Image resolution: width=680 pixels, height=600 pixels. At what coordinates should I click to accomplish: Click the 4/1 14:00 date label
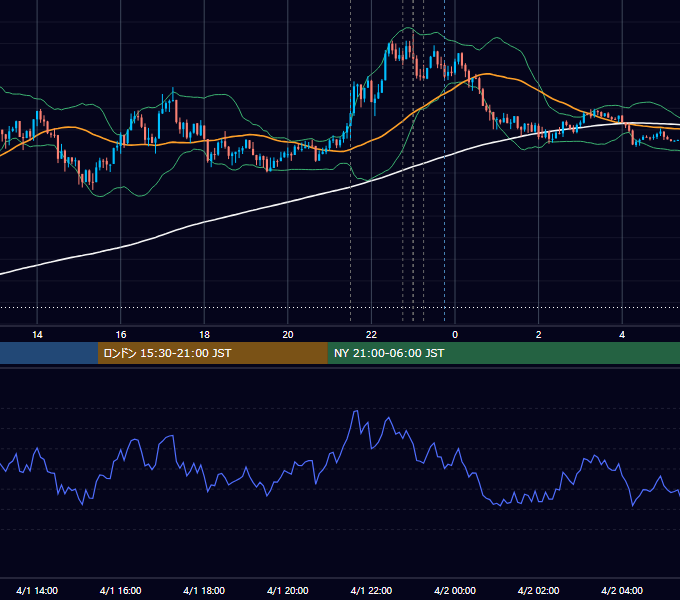(37, 590)
